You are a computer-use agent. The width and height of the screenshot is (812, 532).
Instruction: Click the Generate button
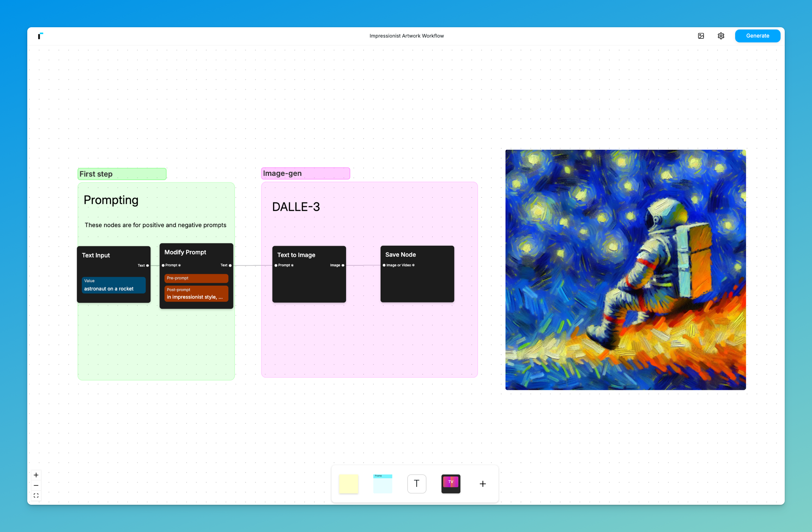[757, 36]
